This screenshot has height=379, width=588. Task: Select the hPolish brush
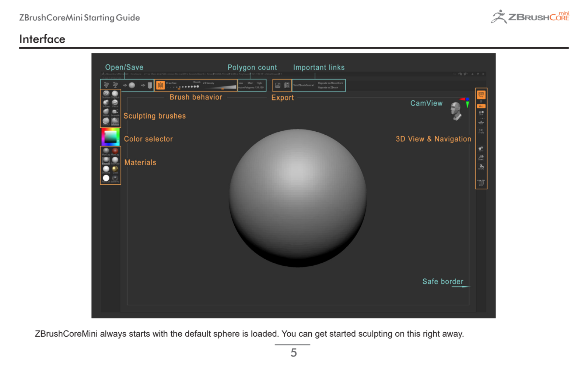click(115, 121)
